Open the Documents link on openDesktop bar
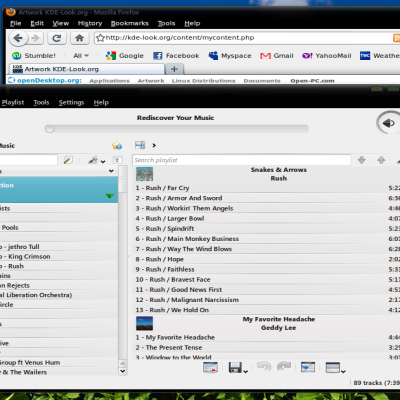Viewport: 400px width, 400px height. click(262, 81)
